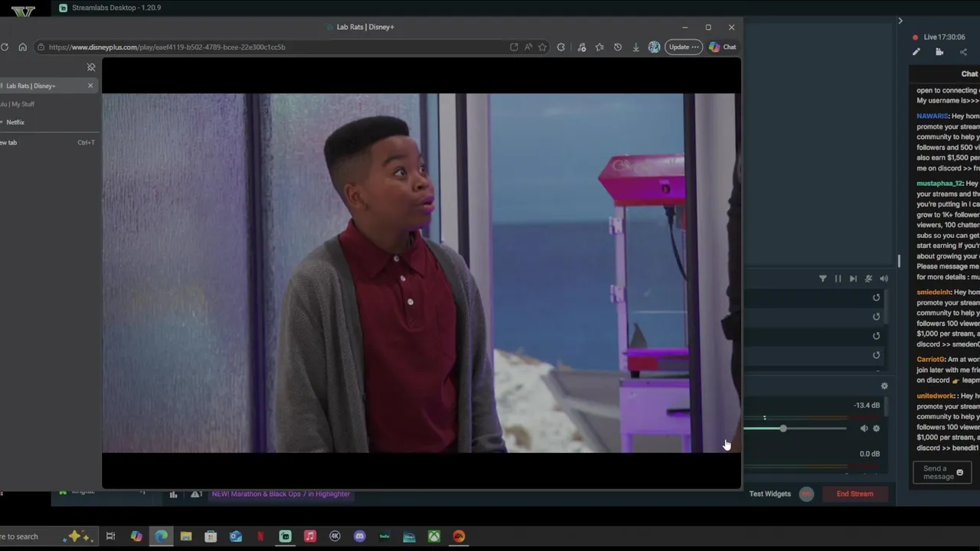This screenshot has width=980, height=551.
Task: Add this page to favorites star
Action: tap(543, 47)
